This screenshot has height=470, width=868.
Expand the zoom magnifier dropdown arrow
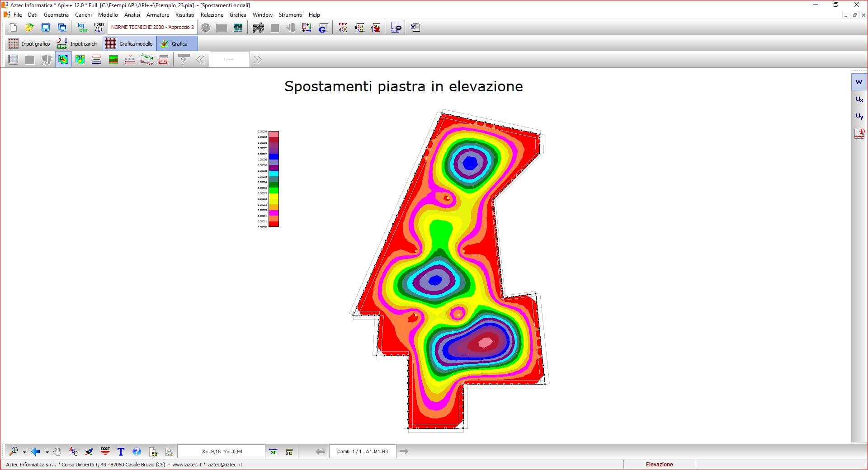coord(24,452)
